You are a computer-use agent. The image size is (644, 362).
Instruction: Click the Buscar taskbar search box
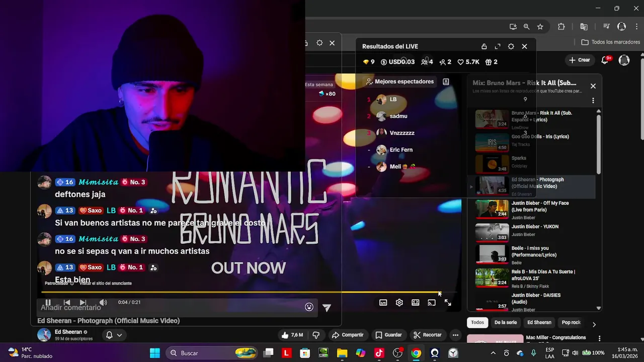[x=211, y=353]
